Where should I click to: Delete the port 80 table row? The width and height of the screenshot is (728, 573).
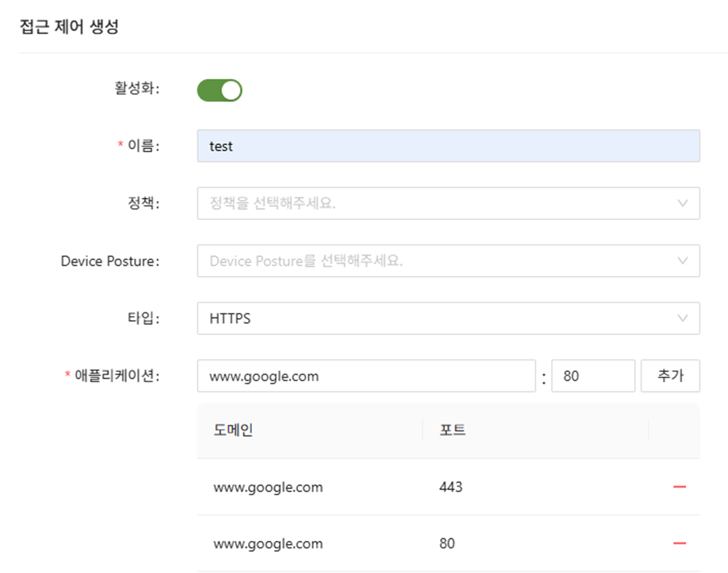[x=679, y=544]
